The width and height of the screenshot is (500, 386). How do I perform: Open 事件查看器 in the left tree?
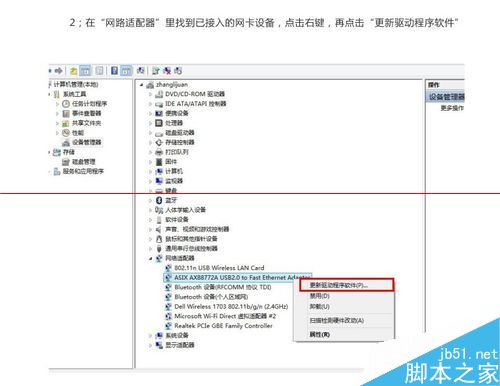(87, 113)
